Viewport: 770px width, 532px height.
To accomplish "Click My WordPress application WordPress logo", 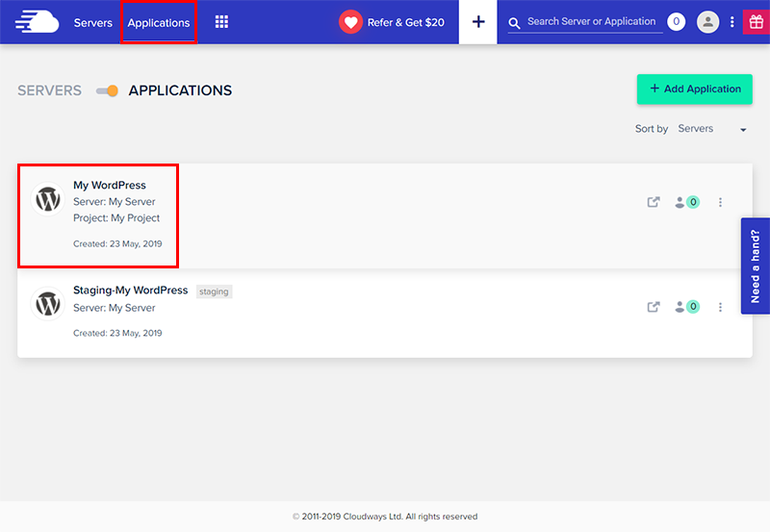I will (x=47, y=199).
